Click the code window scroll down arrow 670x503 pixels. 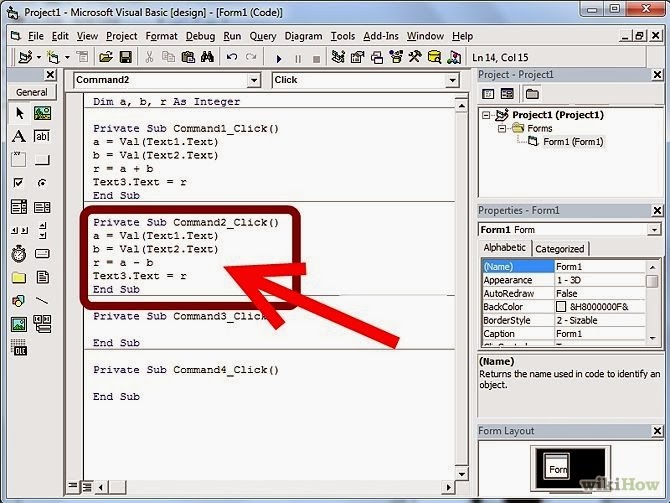coord(461,474)
